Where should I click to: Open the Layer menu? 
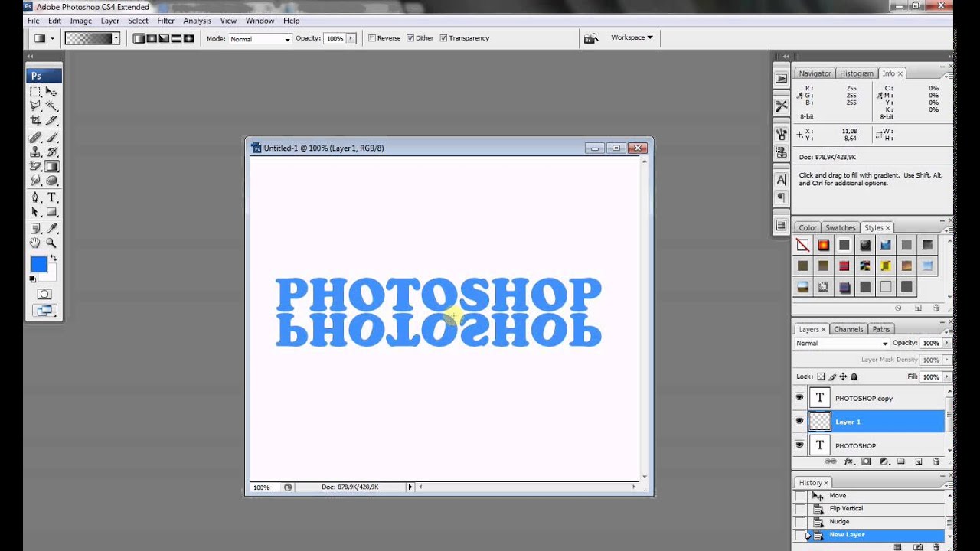coord(109,21)
